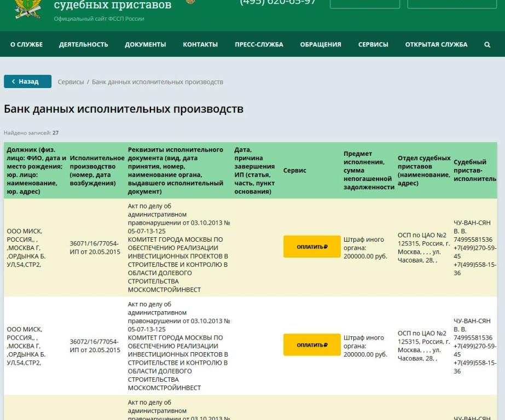Screen dimensions: 505x420
Task: Open the ДОКУМЕНТЫ menu
Action: [x=145, y=45]
